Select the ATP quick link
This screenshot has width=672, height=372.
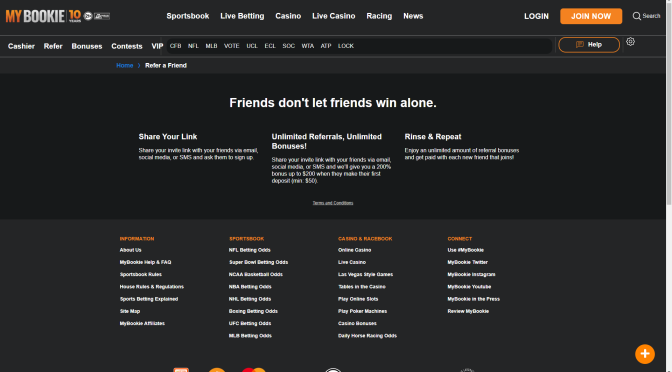tap(326, 46)
